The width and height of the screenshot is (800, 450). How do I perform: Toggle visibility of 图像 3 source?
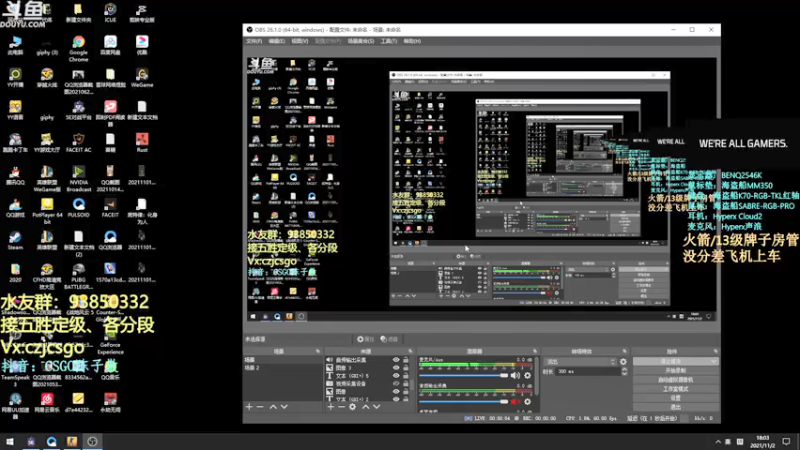(x=396, y=367)
